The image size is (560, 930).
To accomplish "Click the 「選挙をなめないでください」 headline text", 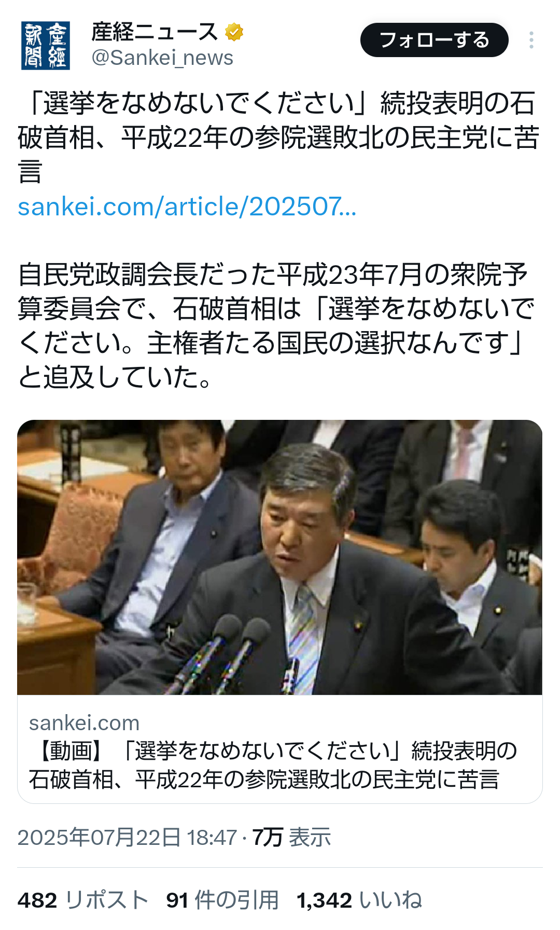I will click(199, 103).
